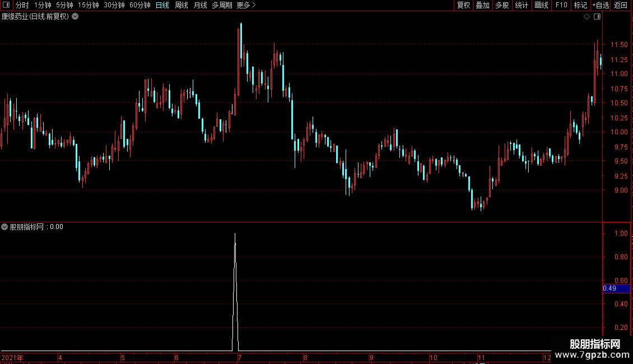Select the 15分钟 period tab

point(88,5)
